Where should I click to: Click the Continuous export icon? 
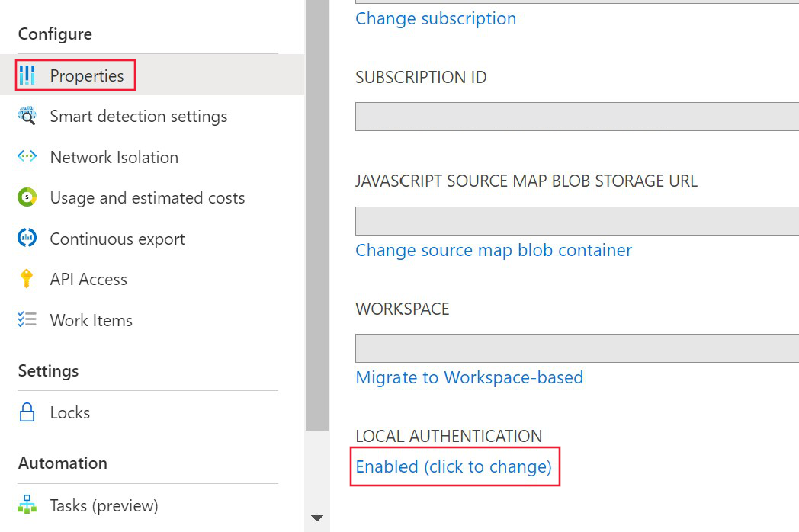tap(27, 239)
